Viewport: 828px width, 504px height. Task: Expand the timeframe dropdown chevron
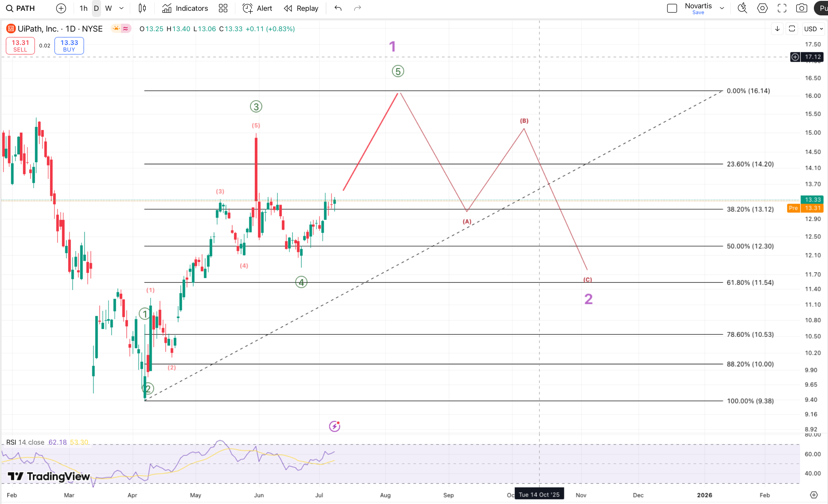[x=121, y=8]
